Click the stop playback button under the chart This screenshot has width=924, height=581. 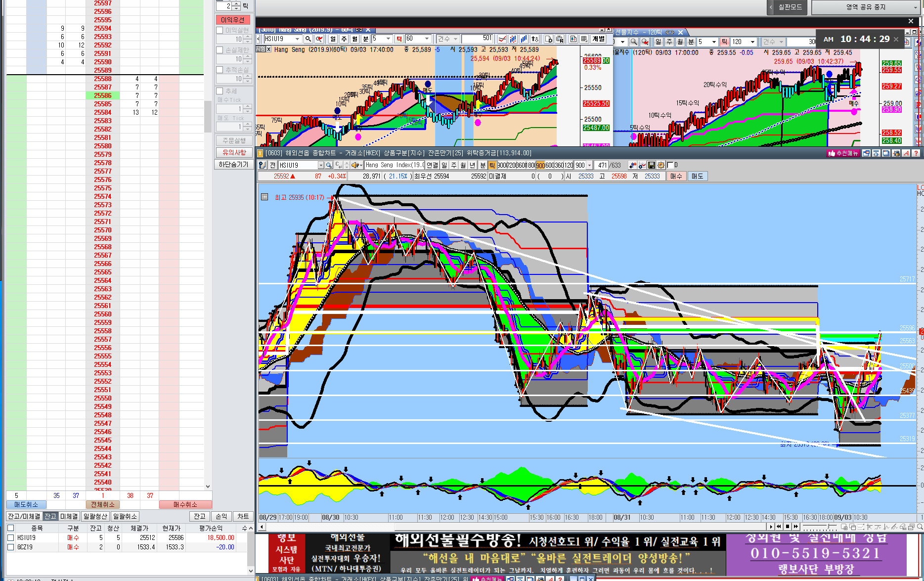pyautogui.click(x=788, y=527)
